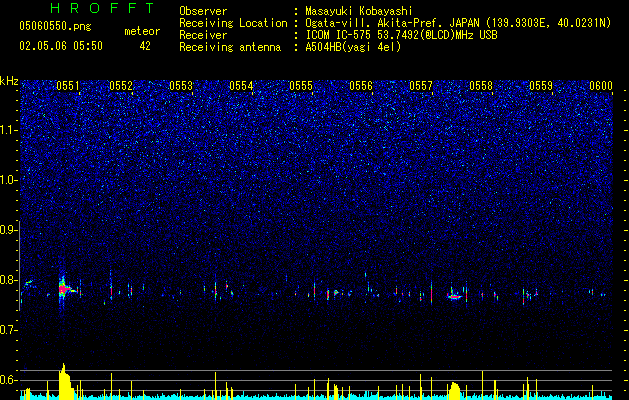Click the 0.9 kHz frequency label

tap(9, 229)
